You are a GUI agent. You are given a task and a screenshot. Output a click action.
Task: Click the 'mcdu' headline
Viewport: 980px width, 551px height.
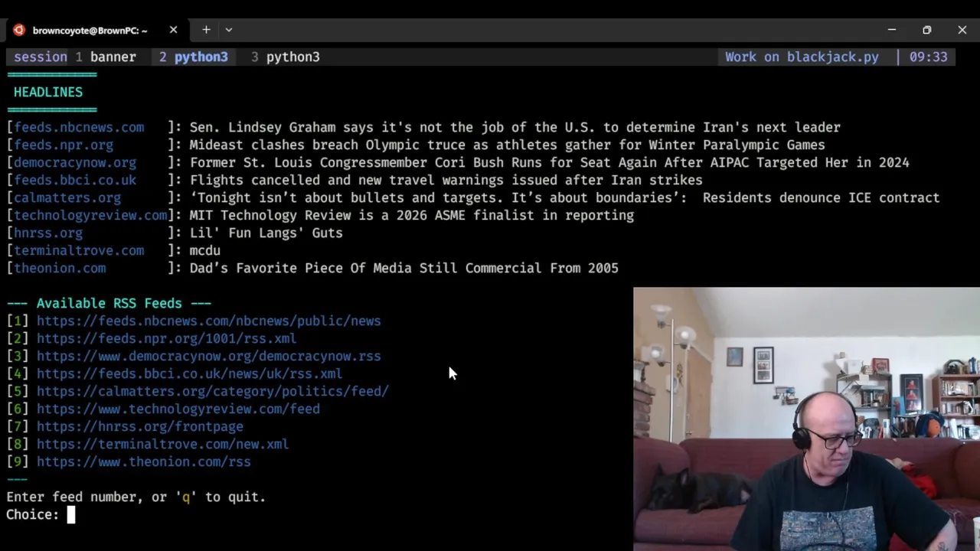(204, 250)
